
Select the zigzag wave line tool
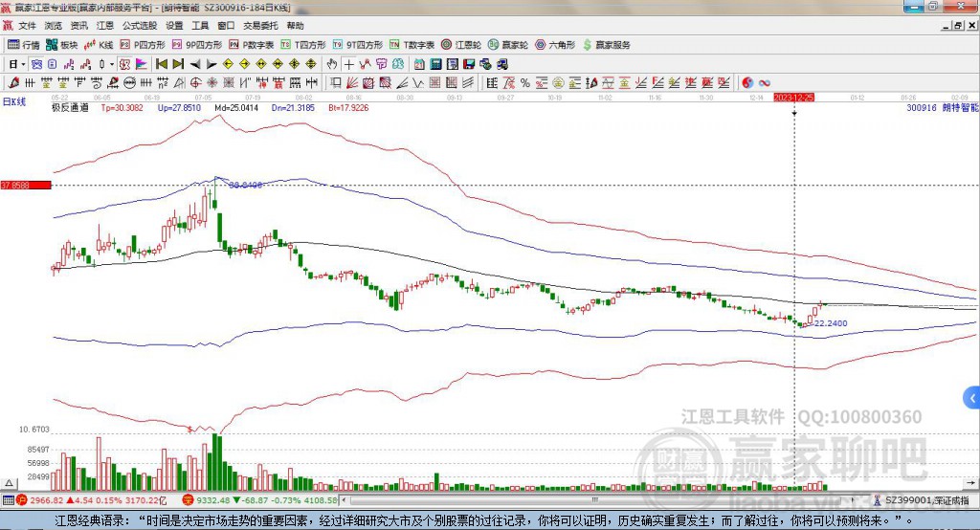coord(417,82)
